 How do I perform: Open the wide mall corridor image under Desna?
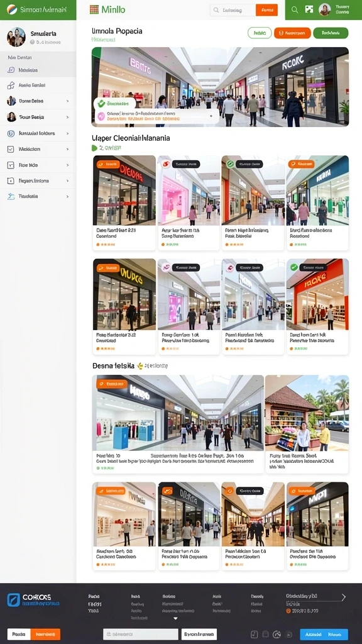[178, 413]
